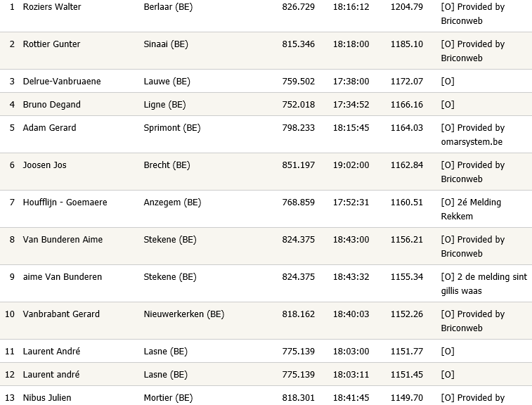Click the distance value 851.197
Viewport: 532px width, 405px height.
tap(298, 165)
